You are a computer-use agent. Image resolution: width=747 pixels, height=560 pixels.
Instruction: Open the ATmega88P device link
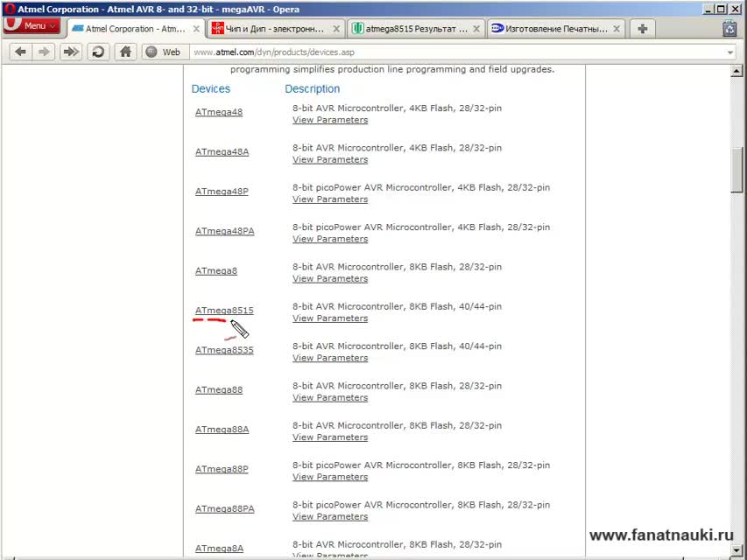(222, 469)
